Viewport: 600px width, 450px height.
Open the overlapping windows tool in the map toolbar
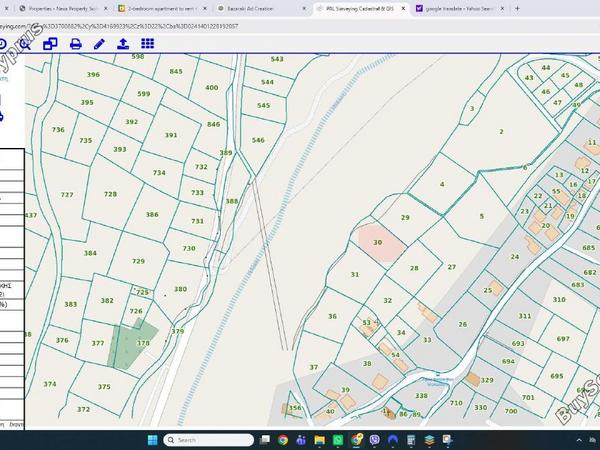click(50, 44)
